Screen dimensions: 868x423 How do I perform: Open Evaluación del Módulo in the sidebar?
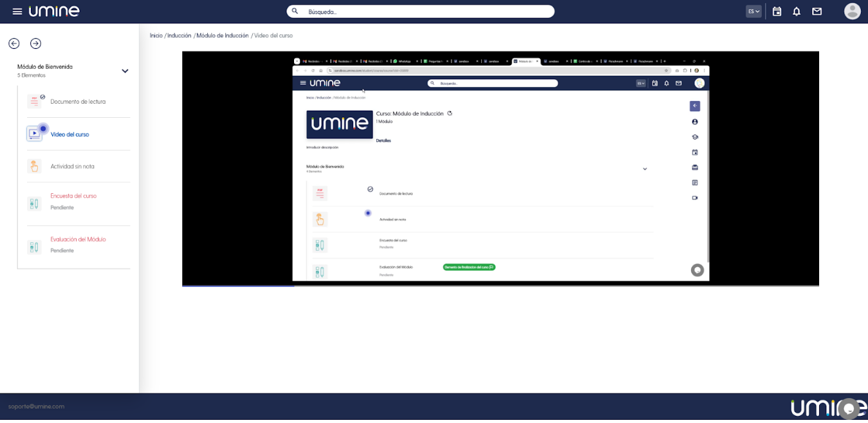pyautogui.click(x=78, y=240)
